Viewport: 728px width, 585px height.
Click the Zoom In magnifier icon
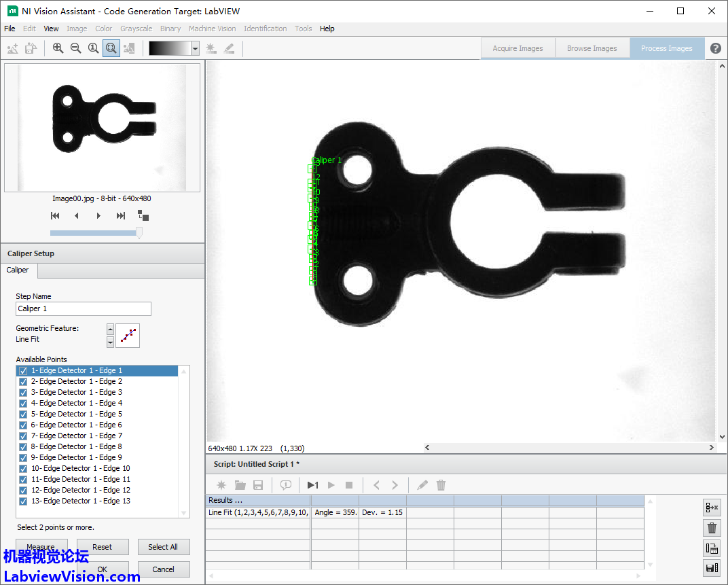58,48
